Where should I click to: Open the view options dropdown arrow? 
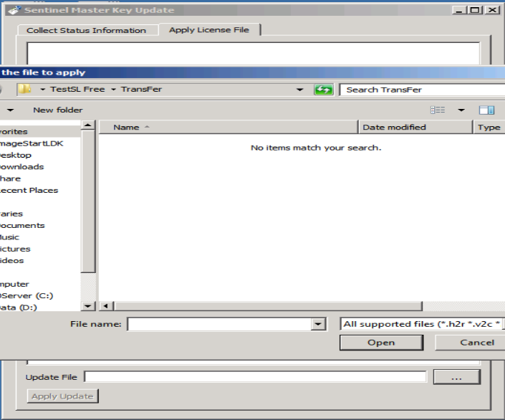(x=461, y=110)
